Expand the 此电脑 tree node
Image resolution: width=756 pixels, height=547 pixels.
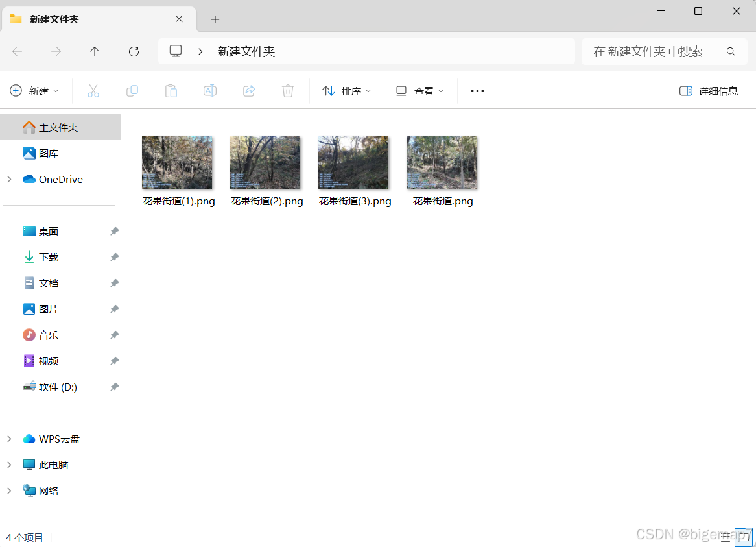(x=9, y=465)
